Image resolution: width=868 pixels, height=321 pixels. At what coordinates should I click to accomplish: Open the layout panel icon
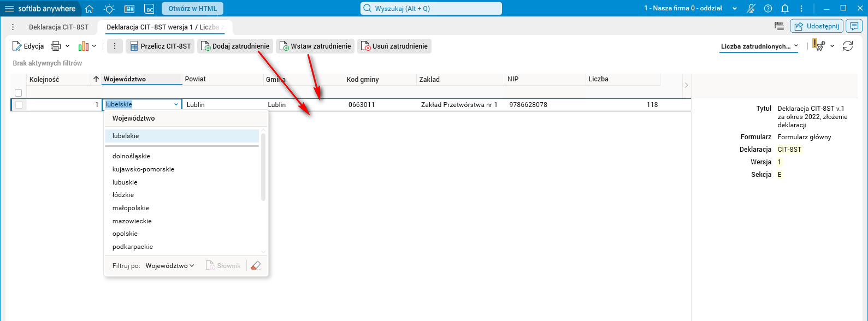click(x=129, y=9)
